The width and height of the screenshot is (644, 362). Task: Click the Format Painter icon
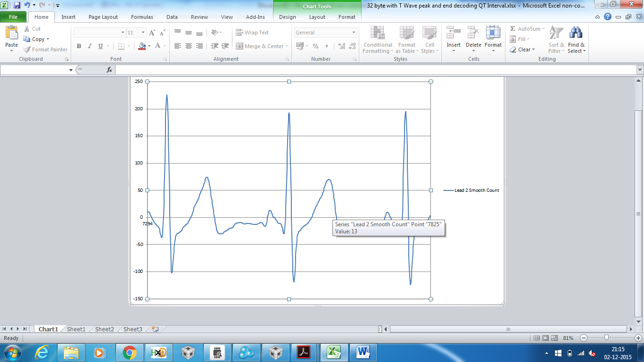(x=27, y=49)
